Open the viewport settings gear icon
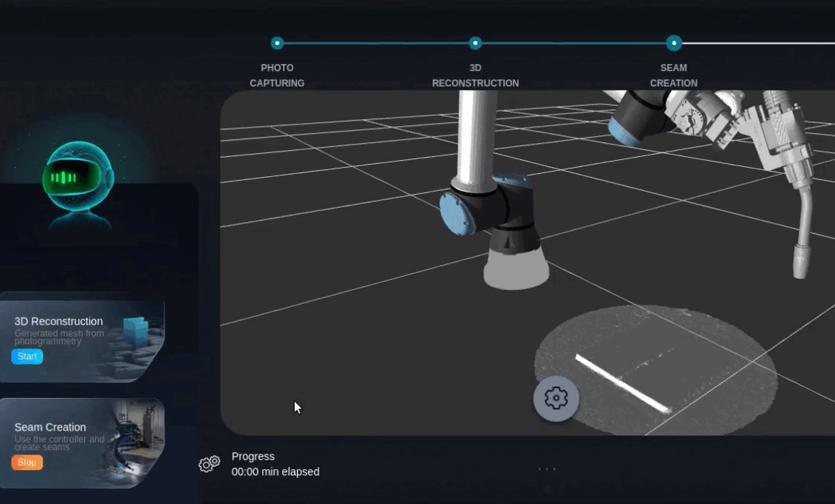This screenshot has width=835, height=504. pyautogui.click(x=556, y=398)
